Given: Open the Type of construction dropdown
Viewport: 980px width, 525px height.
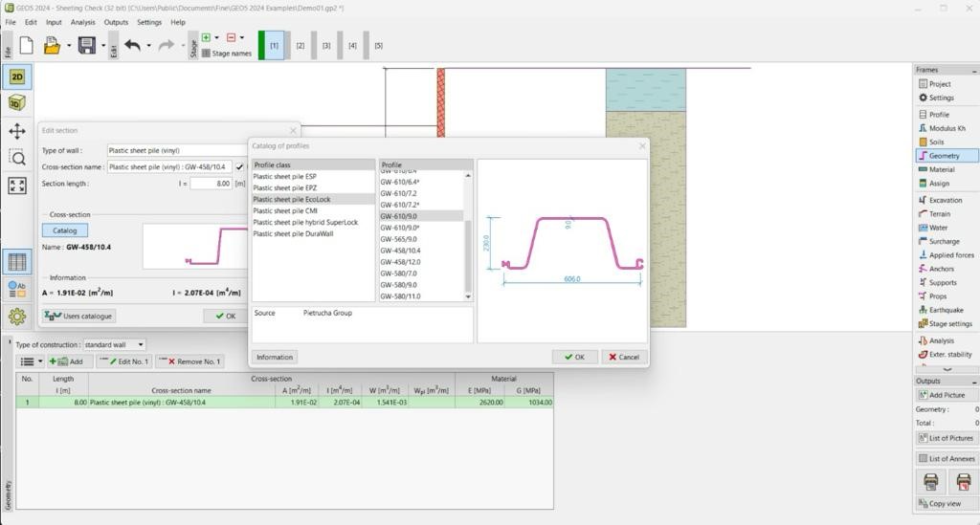Looking at the screenshot, I should tap(140, 344).
